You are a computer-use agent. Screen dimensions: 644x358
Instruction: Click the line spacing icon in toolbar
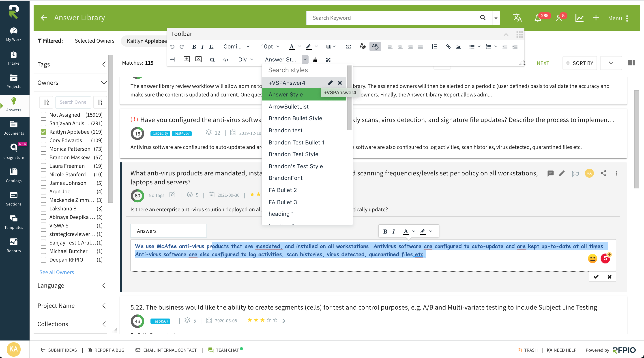pyautogui.click(x=434, y=47)
